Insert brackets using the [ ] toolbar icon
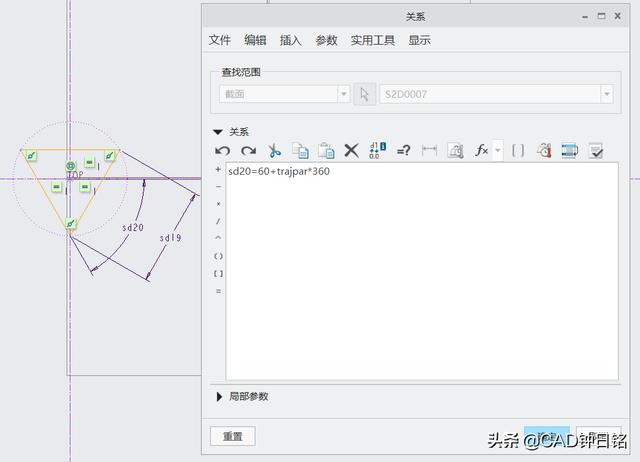Screen dimensions: 640x462 [518, 151]
